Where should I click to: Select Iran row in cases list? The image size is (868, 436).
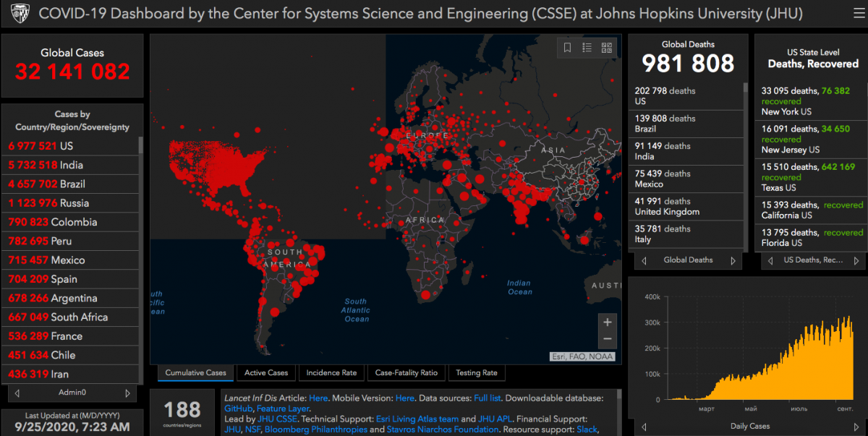pyautogui.click(x=71, y=374)
